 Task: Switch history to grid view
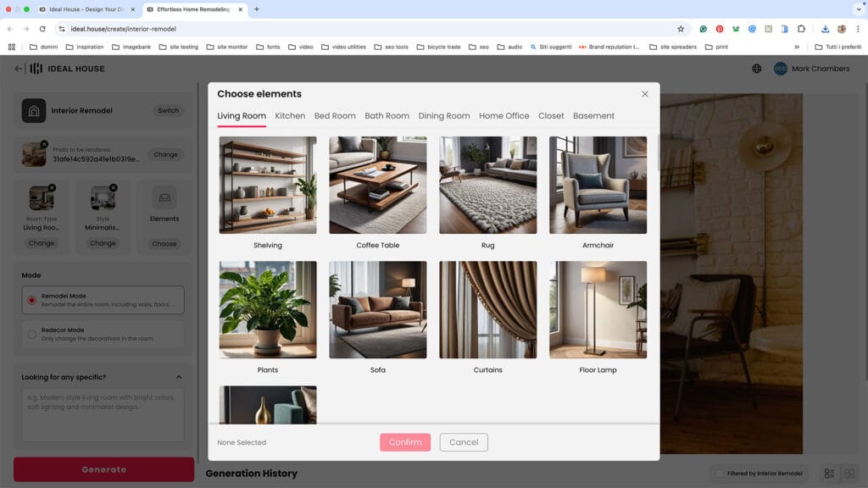point(849,473)
